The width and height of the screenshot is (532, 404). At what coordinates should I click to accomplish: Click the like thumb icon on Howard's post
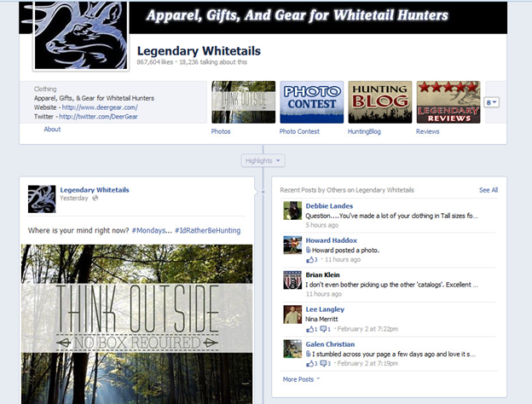(309, 260)
